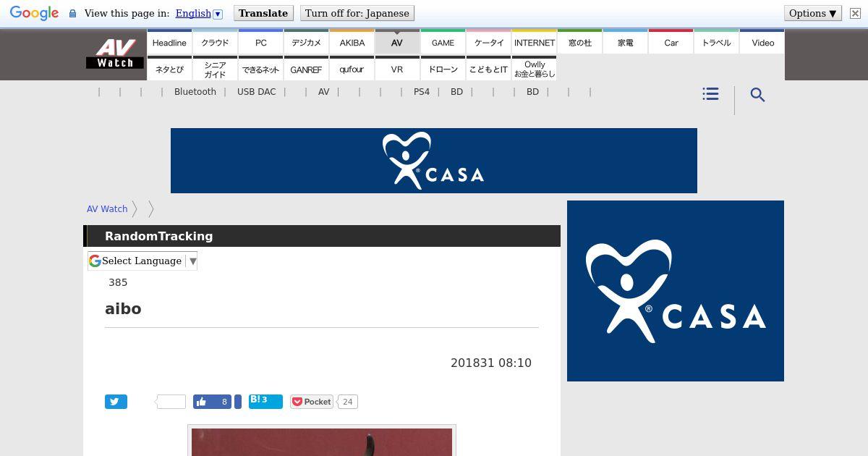Open the 窓の杜 tab
Viewport: 868px width, 456px height.
(579, 42)
